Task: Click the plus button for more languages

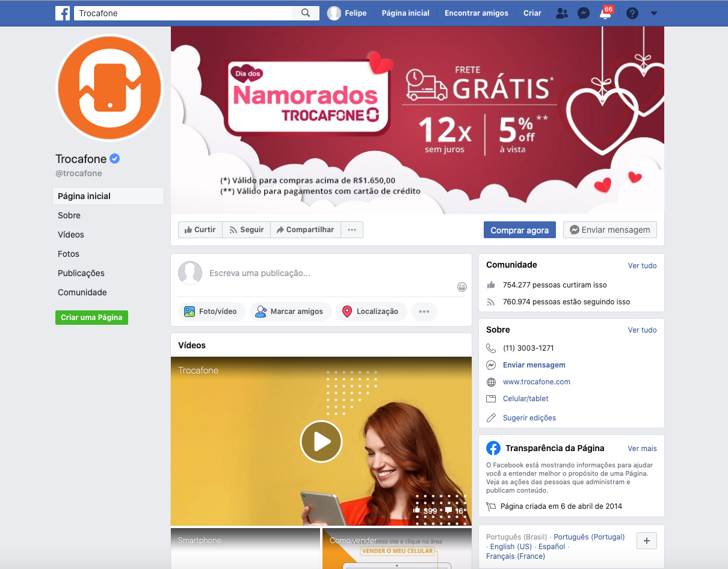Action: [647, 541]
